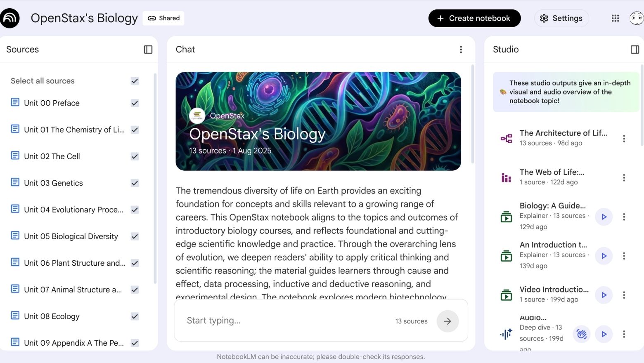Deselect the Unit 08 Ecology source
Viewport: 644px width, 363px height.
tap(135, 316)
